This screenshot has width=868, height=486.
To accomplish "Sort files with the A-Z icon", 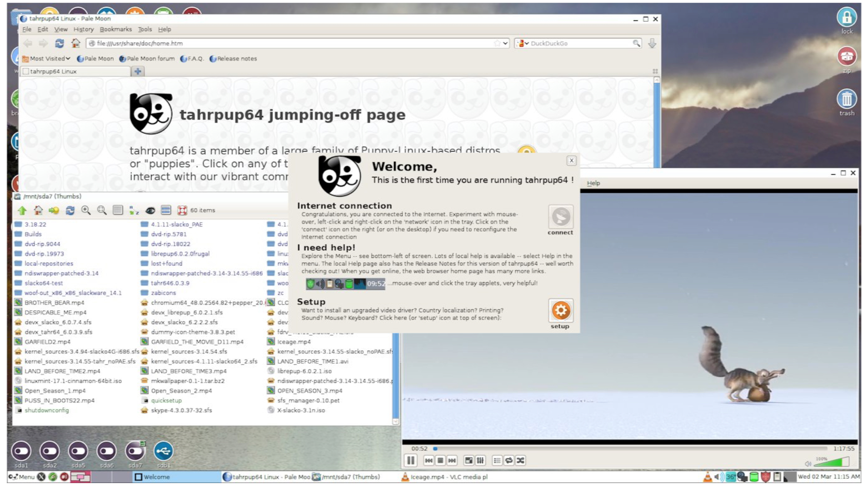I will [134, 210].
